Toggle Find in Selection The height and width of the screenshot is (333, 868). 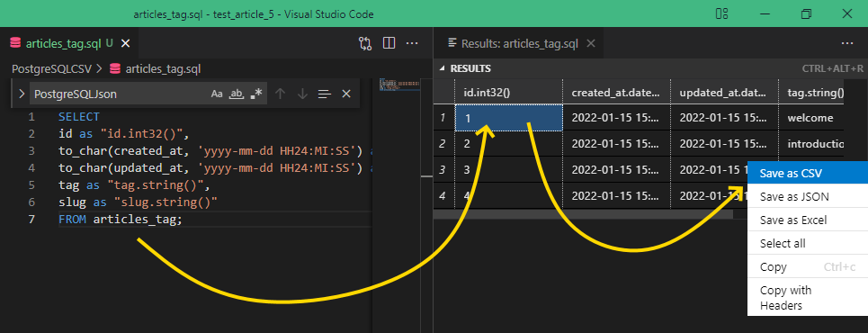pos(325,94)
